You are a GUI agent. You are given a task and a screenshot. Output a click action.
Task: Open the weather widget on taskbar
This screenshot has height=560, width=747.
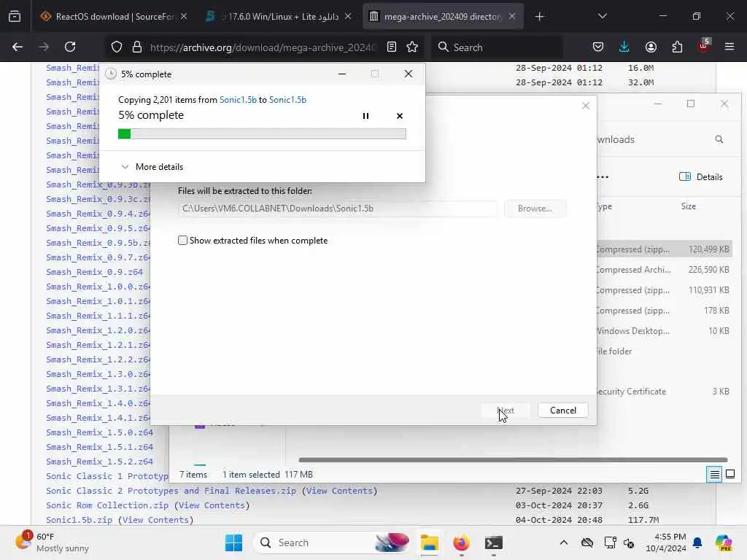(x=52, y=542)
